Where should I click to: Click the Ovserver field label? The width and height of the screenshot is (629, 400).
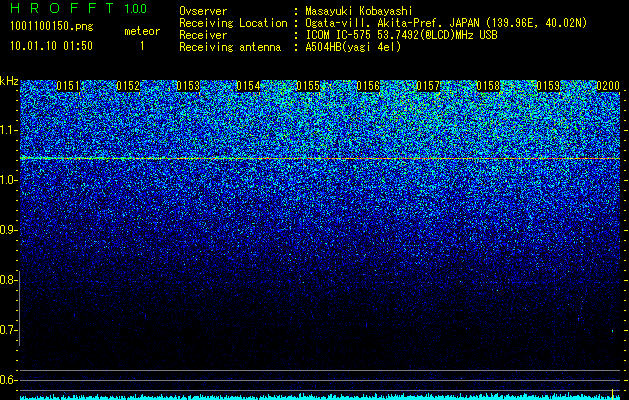pyautogui.click(x=203, y=11)
